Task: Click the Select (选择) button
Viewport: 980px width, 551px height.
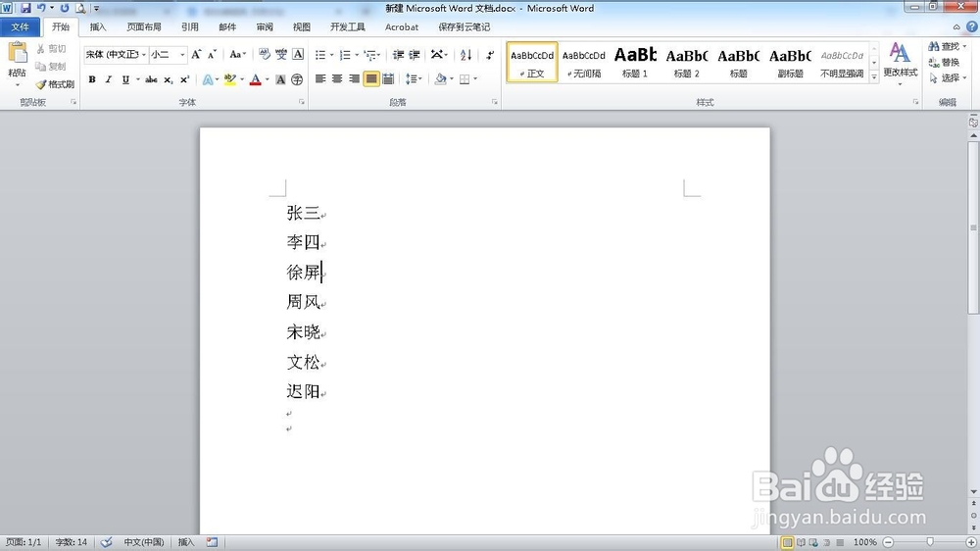Action: pos(948,77)
